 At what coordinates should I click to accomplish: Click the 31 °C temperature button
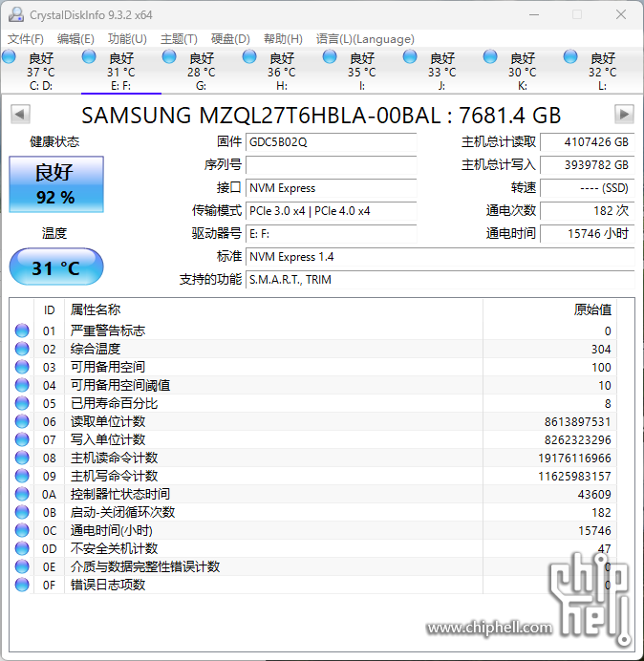coord(56,267)
